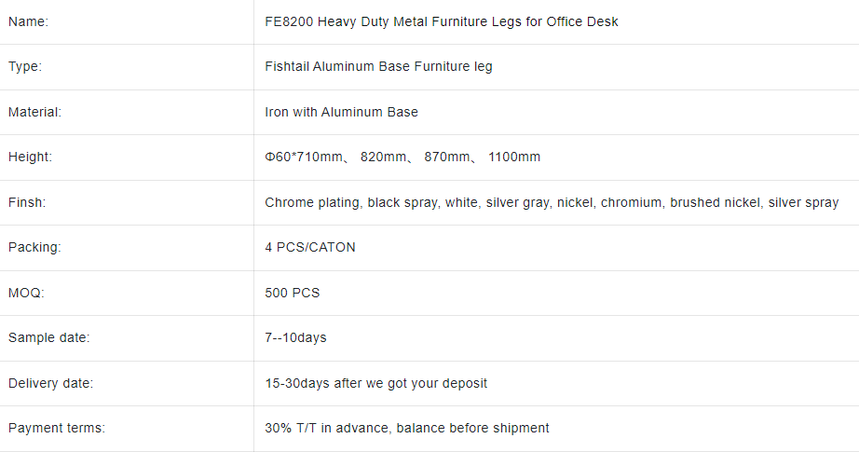Screen dimensions: 859x452
Task: Click the MOQ: label
Action: (x=26, y=293)
